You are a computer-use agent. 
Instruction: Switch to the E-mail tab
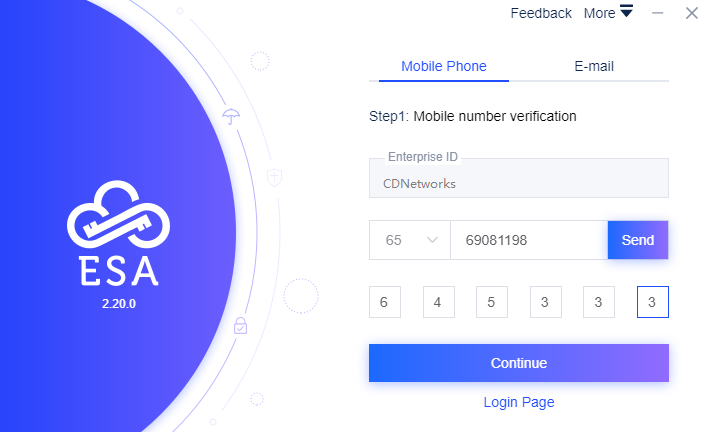[x=594, y=67]
